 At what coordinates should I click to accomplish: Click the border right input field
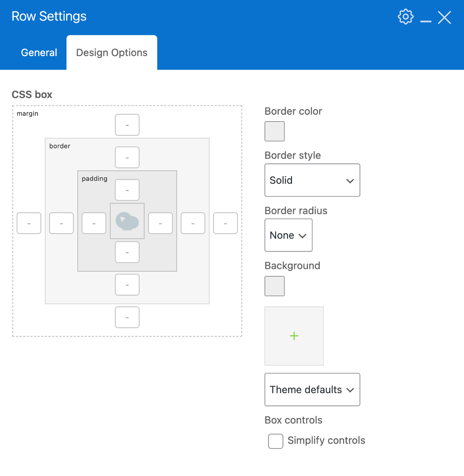click(x=193, y=223)
